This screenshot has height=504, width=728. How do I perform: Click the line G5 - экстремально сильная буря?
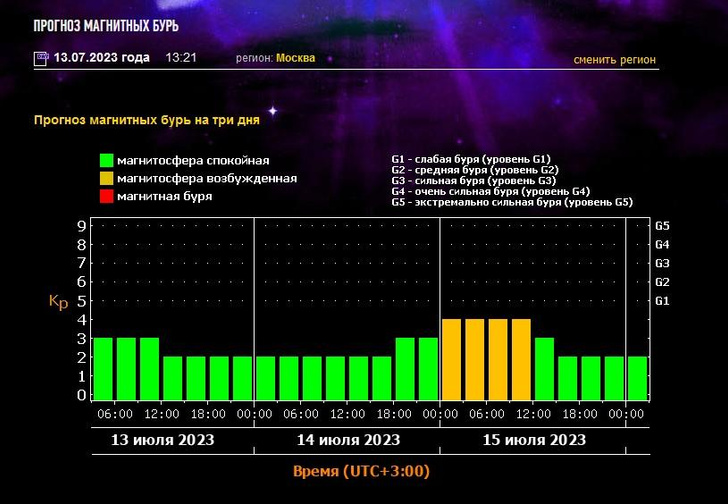pos(512,202)
